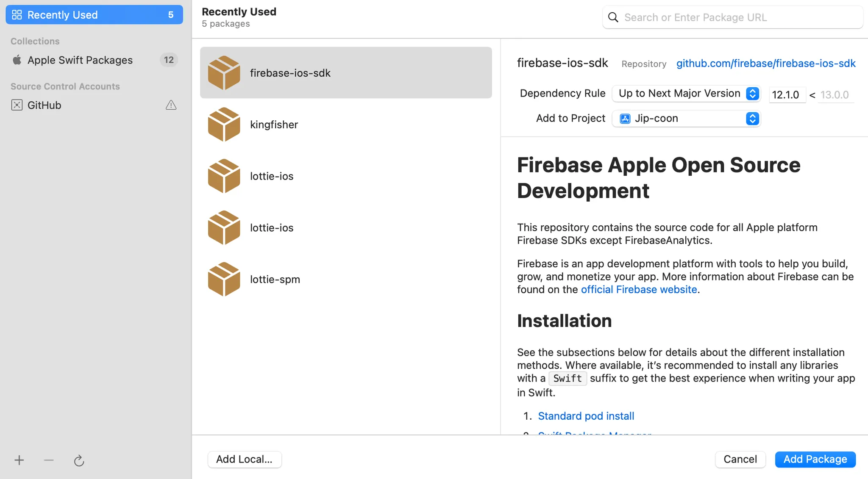Screen dimensions: 868x479
Task: Click the magnifying glass search icon
Action: click(613, 17)
